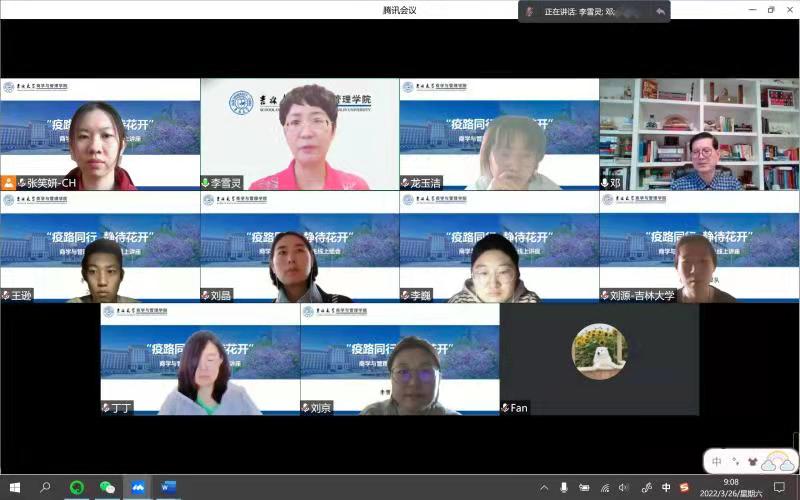Open WeChat from the taskbar
Screen dimensions: 800x500
click(x=107, y=487)
